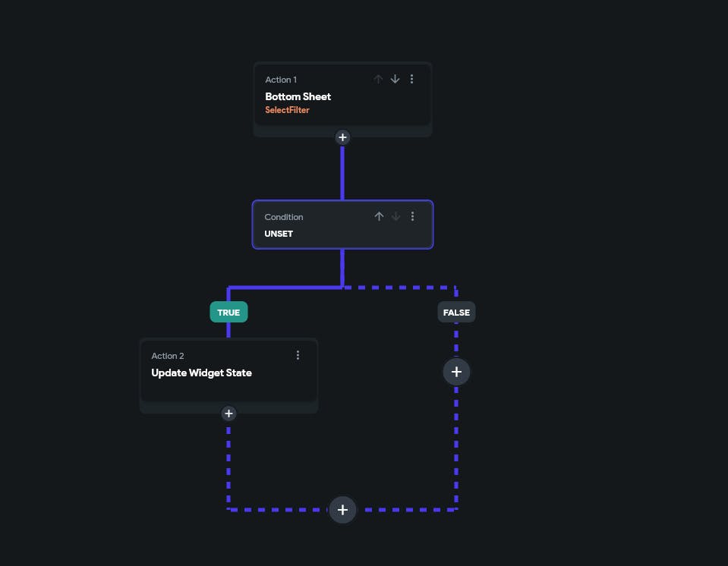Open Action 2 three-dot options menu
Screen dimensions: 728x566
pyautogui.click(x=298, y=355)
